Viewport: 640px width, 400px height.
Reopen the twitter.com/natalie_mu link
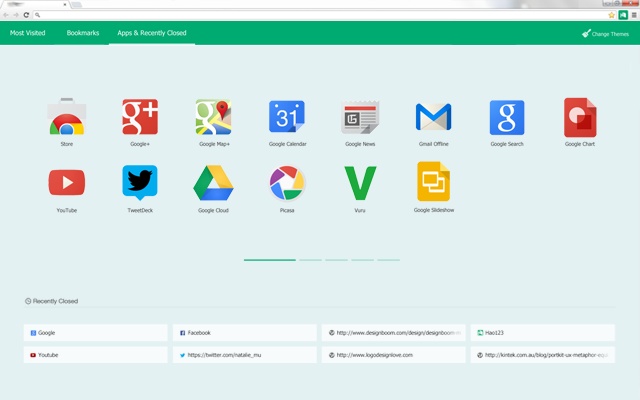(244, 355)
